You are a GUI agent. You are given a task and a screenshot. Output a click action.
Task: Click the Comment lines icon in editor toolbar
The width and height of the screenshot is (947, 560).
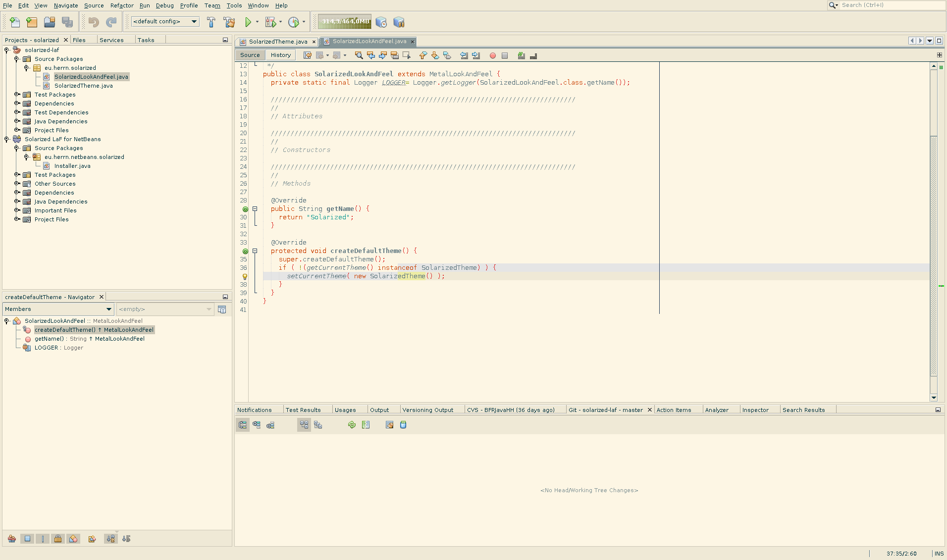coord(522,55)
